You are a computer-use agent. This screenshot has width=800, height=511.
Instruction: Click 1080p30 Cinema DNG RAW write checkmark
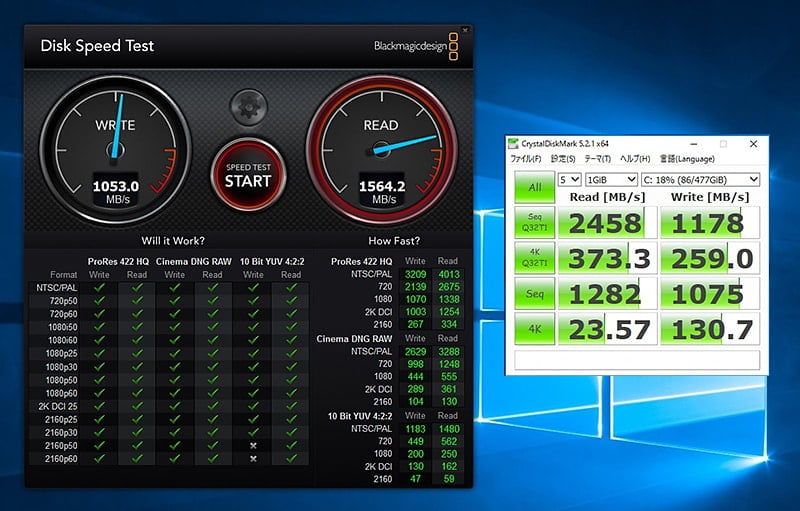click(174, 367)
